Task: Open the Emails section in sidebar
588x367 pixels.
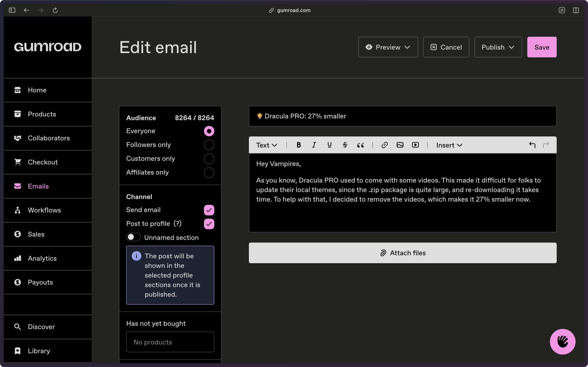Action: (x=38, y=186)
